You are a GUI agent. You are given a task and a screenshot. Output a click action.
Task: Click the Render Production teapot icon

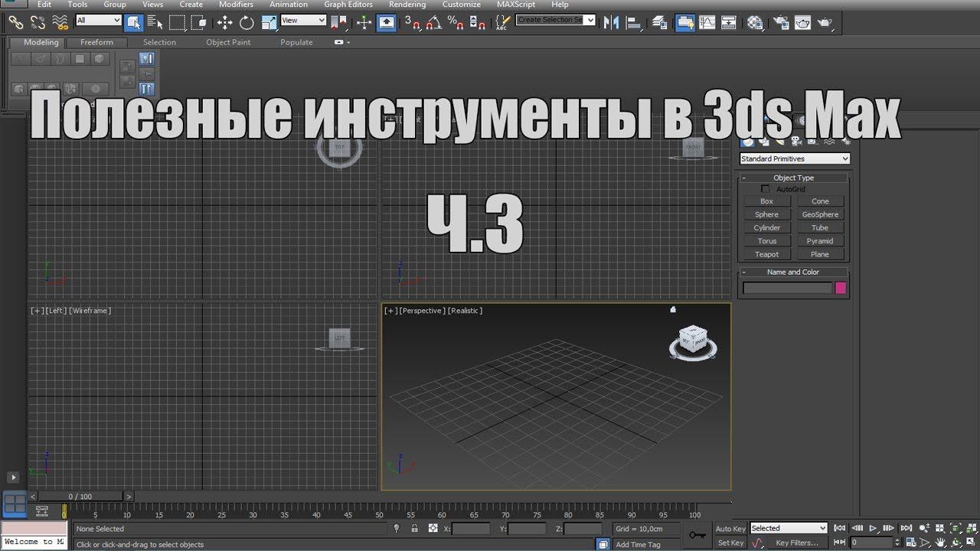tap(825, 22)
